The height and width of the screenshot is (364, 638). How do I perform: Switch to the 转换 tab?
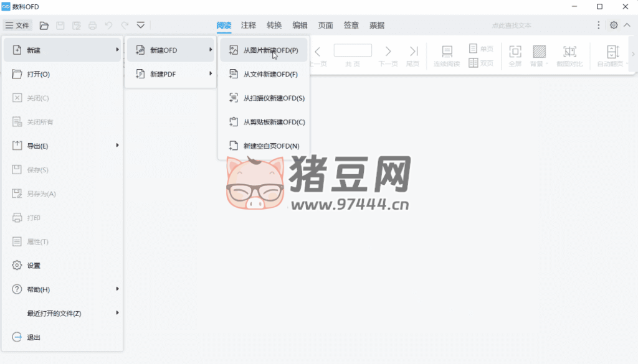pos(274,25)
